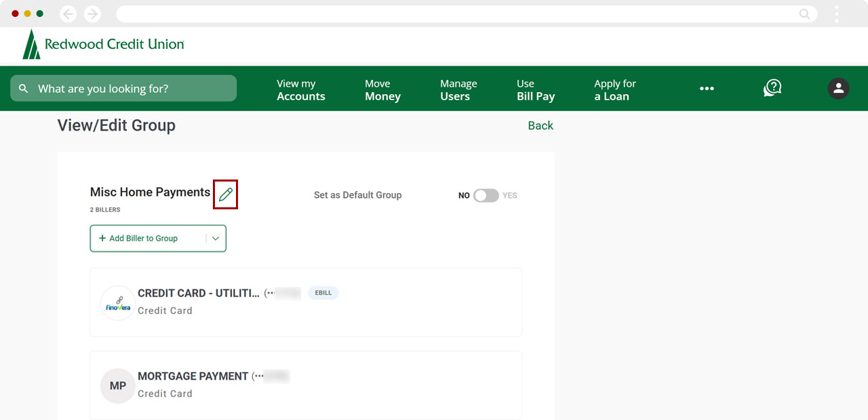Click the browser back arrow
The height and width of the screenshot is (420, 868).
pos(68,14)
